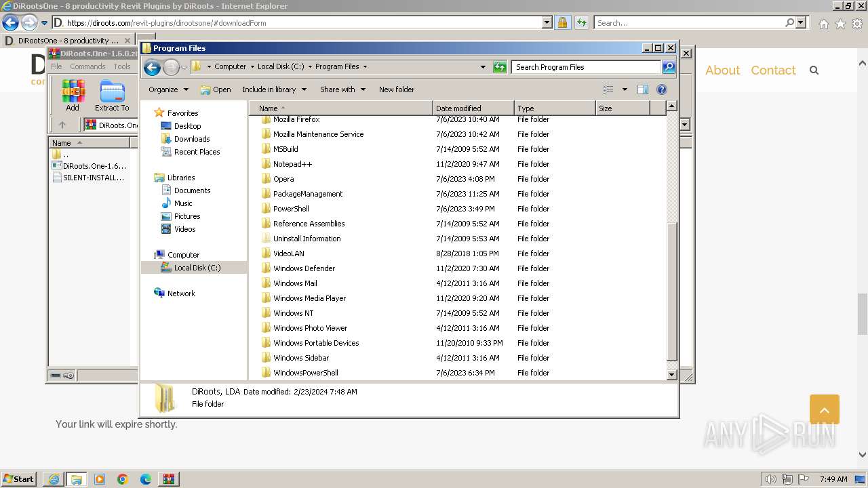Open the WinRAR Commands menu

coord(87,66)
